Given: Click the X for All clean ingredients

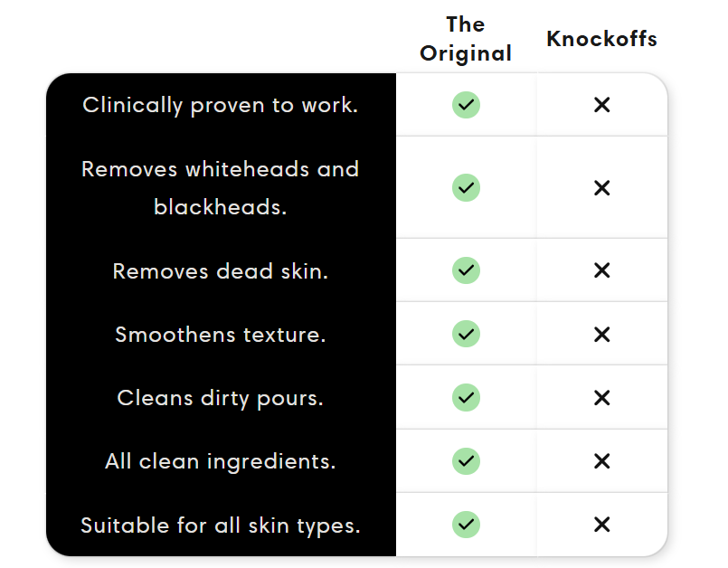Looking at the screenshot, I should pos(601,461).
